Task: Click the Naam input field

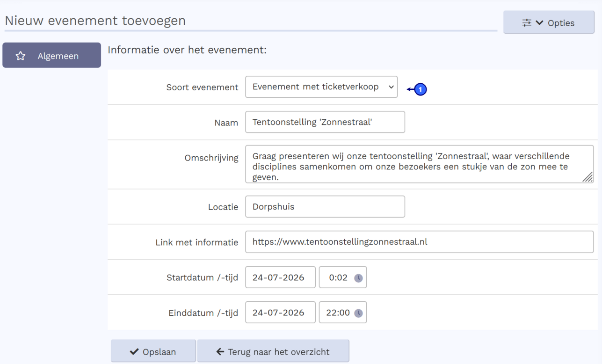Action: (325, 122)
